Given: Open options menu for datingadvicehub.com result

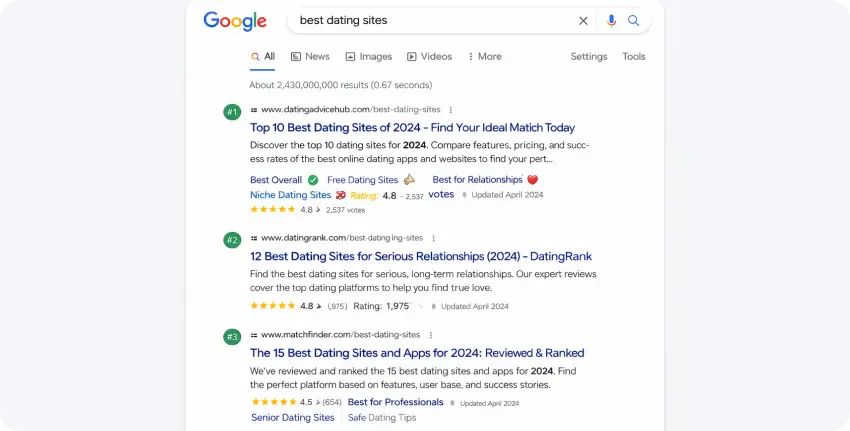Looking at the screenshot, I should [x=451, y=110].
